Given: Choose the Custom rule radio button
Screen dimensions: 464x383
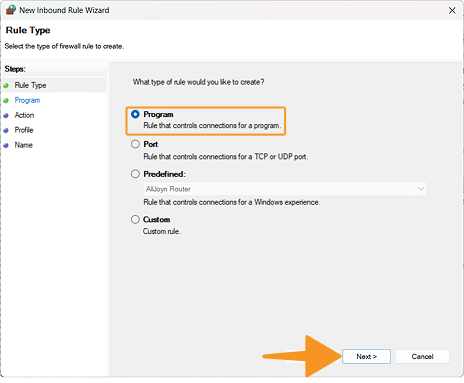Looking at the screenshot, I should pos(135,219).
